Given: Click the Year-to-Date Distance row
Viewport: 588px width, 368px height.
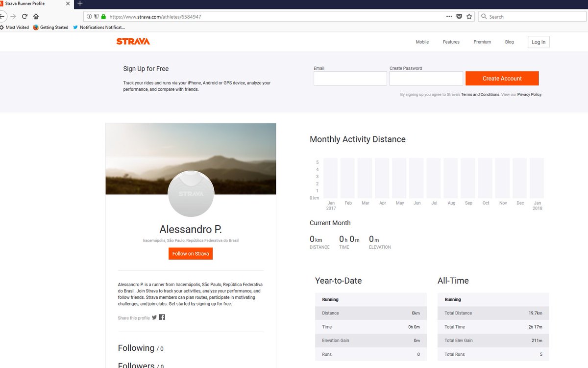Looking at the screenshot, I should tap(371, 313).
